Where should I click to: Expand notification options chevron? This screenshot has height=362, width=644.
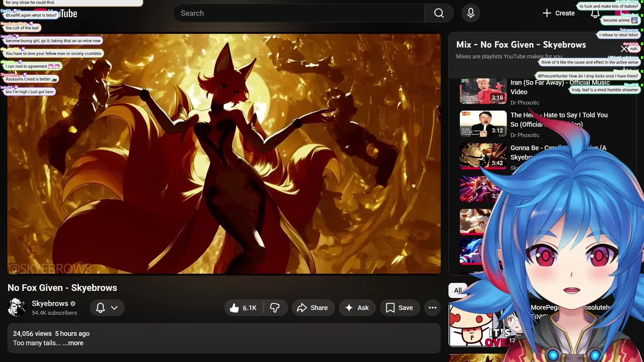(x=114, y=308)
